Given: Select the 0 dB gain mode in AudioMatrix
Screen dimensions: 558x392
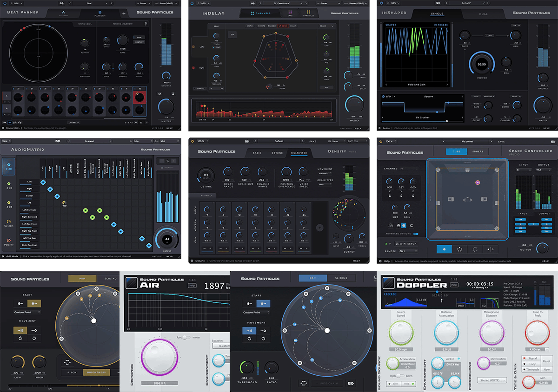Looking at the screenshot, I should coord(9,167).
